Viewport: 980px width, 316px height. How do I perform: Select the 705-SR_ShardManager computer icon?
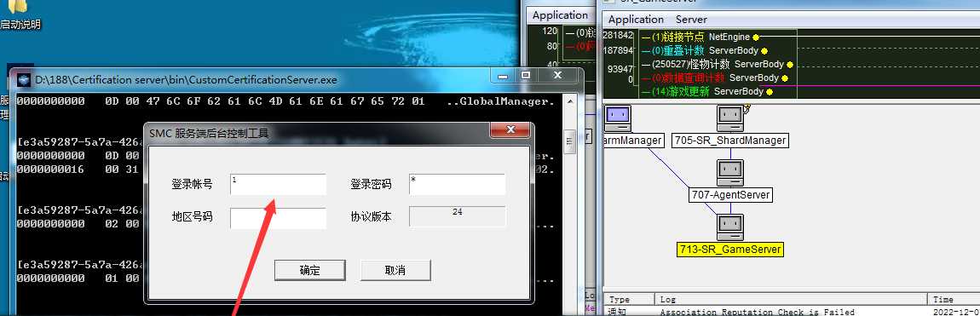coord(729,118)
